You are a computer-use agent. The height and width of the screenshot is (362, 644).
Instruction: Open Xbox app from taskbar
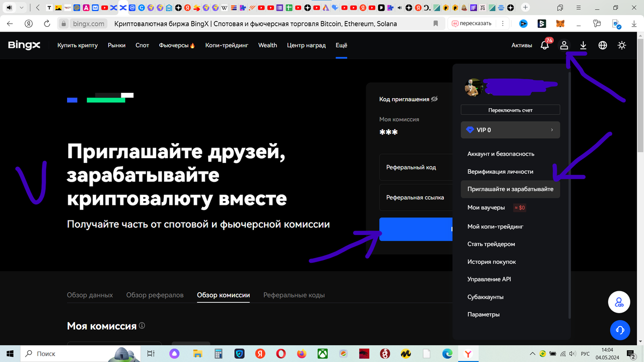pyautogui.click(x=323, y=353)
